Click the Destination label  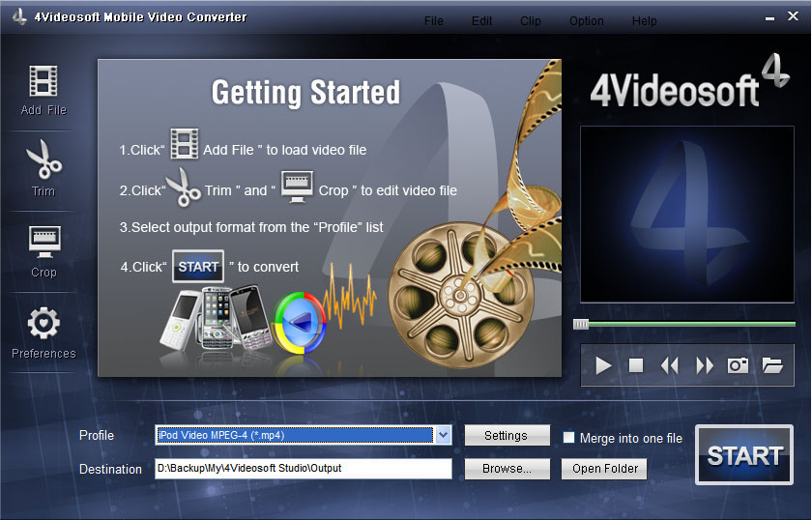110,469
